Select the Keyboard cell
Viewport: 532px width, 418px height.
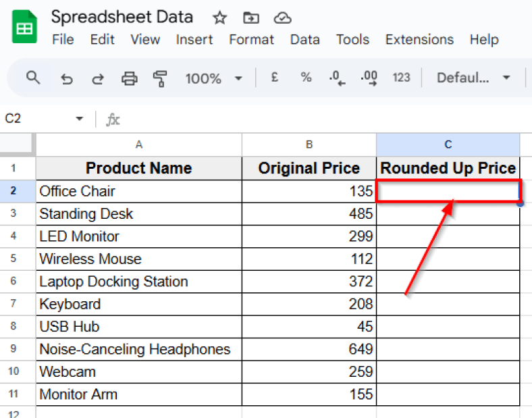139,304
